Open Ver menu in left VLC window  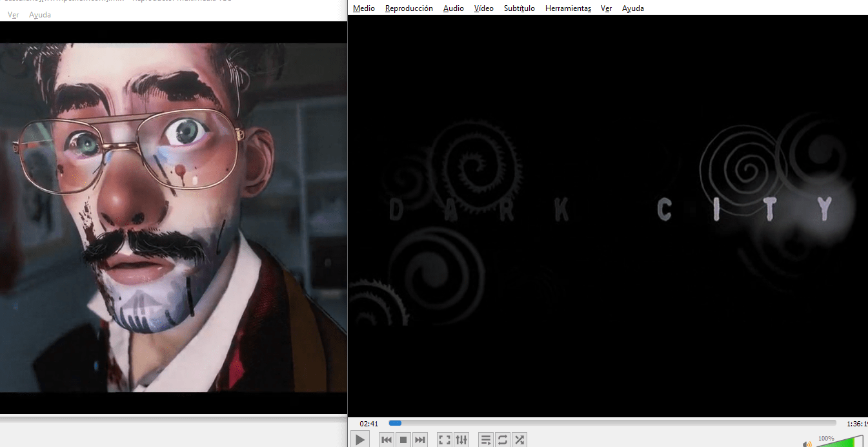13,15
